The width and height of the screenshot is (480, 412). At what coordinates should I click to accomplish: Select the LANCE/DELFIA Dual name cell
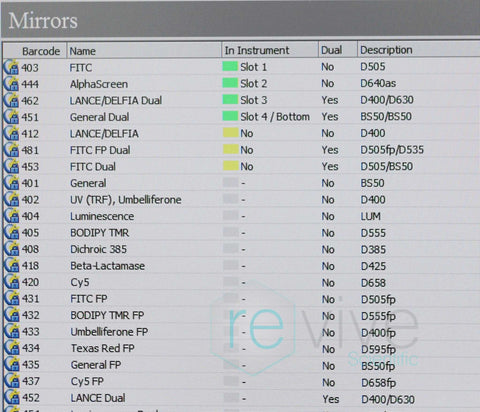coord(116,100)
